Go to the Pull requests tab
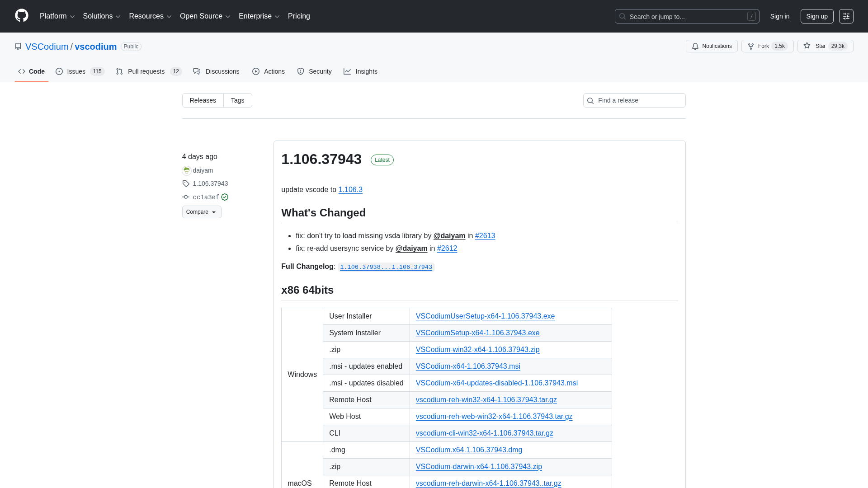The width and height of the screenshot is (868, 488). [146, 71]
